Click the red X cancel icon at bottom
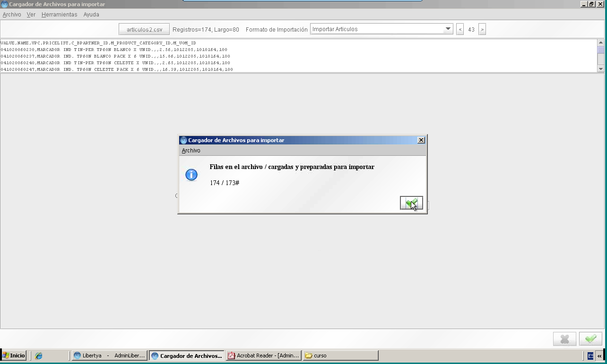Screen dimensions: 607x364 [x=564, y=339]
